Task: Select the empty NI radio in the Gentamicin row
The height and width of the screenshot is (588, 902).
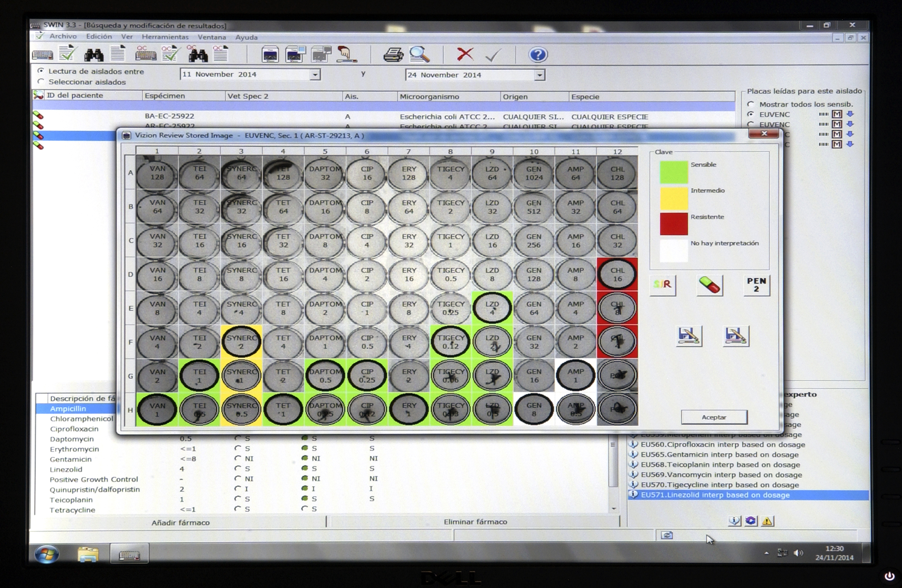Action: (238, 458)
